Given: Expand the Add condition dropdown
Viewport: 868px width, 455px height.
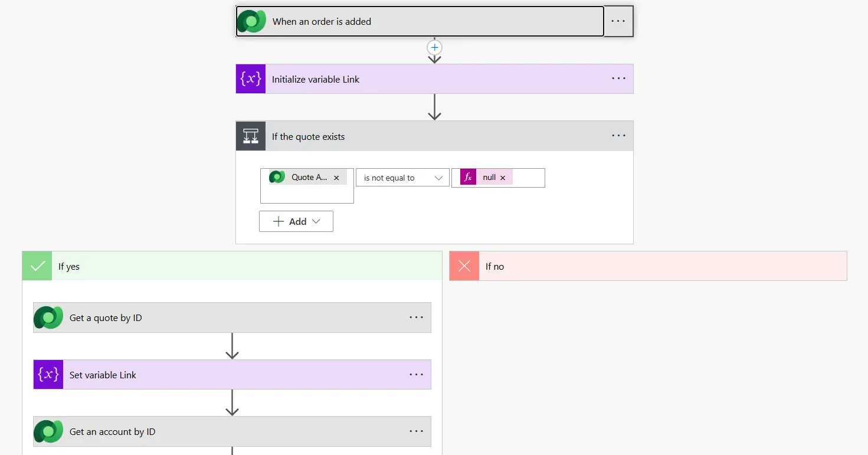Looking at the screenshot, I should coord(296,221).
